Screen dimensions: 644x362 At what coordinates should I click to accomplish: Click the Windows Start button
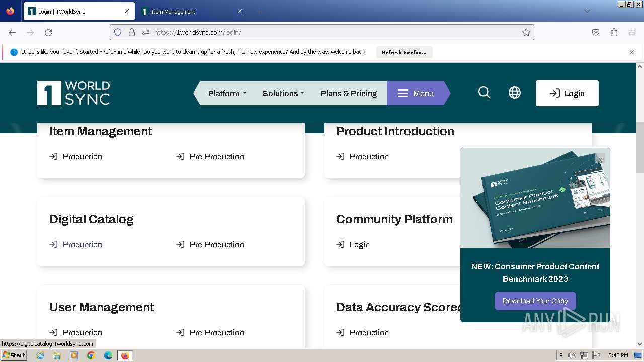click(x=14, y=355)
